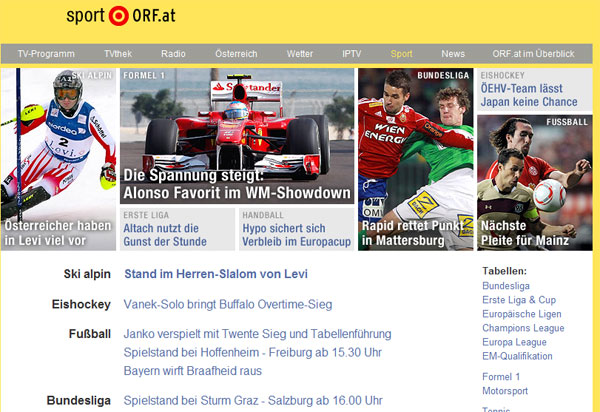
Task: Open Wetter in navigation bar
Action: (300, 54)
